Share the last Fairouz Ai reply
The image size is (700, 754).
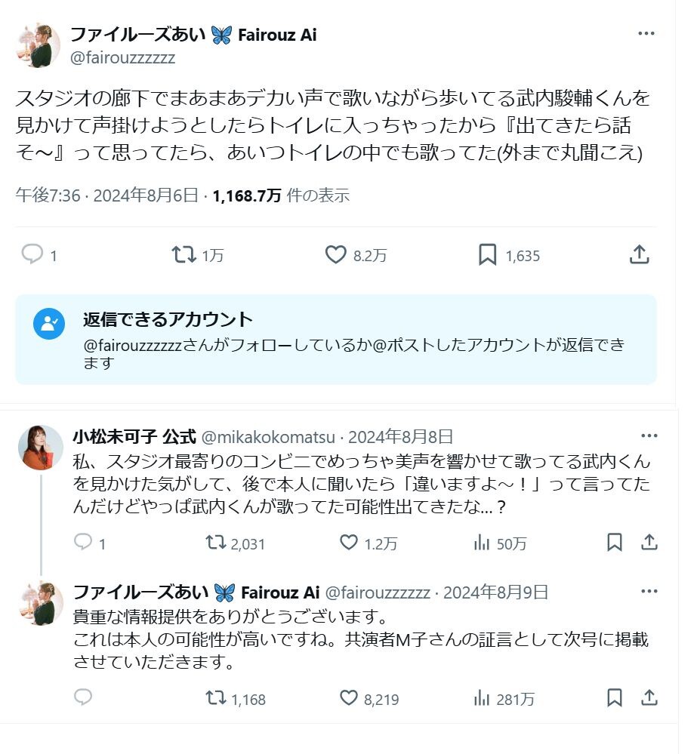[x=649, y=698]
